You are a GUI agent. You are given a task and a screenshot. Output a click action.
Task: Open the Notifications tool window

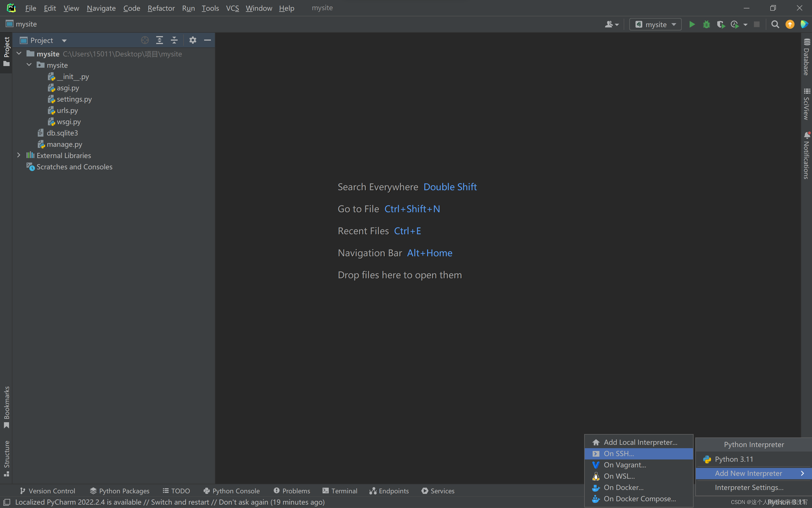807,155
